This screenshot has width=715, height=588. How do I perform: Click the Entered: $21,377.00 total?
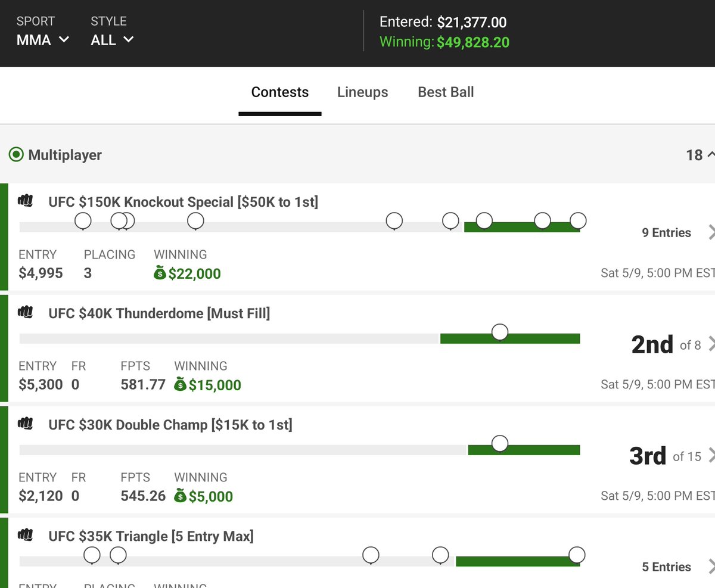tap(443, 23)
